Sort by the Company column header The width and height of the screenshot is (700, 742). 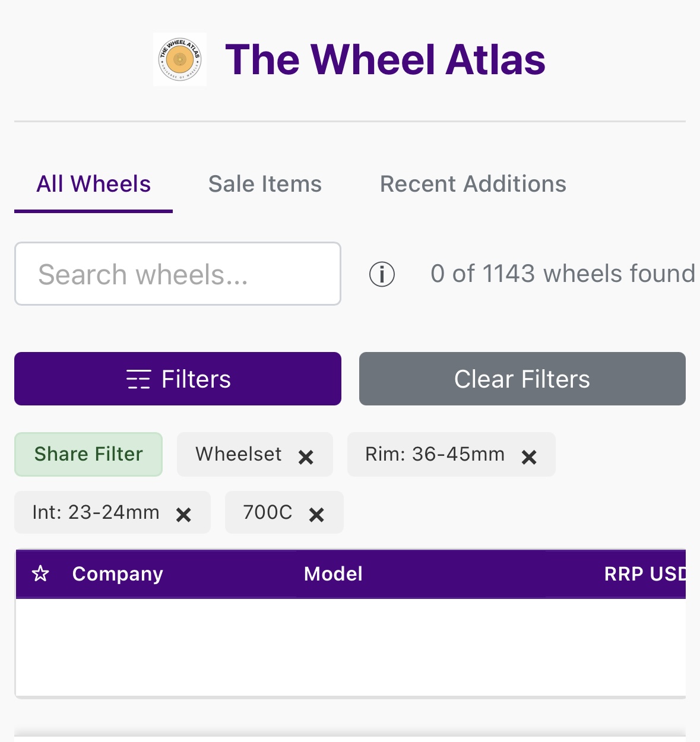tap(118, 573)
